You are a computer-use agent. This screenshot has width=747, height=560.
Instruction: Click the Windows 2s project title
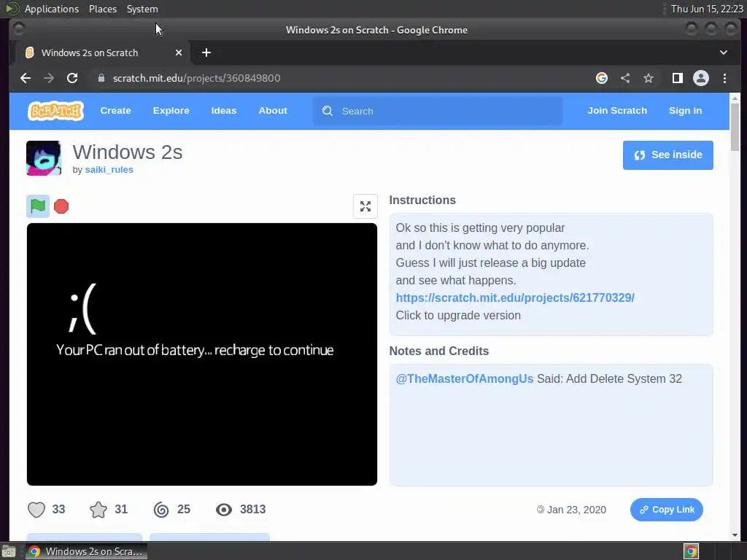point(128,152)
